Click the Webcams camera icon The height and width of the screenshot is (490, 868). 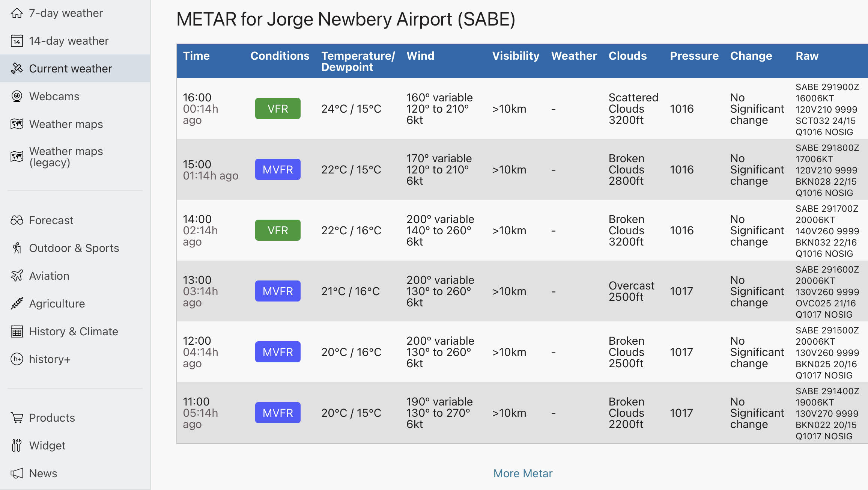click(x=17, y=96)
